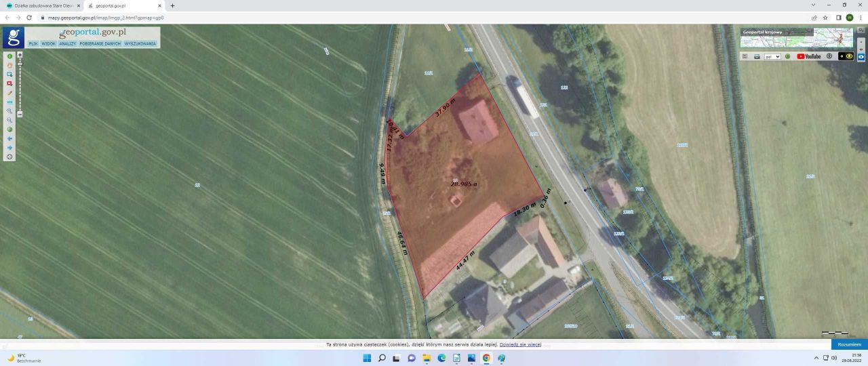Open the tab search chevron
Image resolution: width=868 pixels, height=366 pixels.
click(x=813, y=5)
